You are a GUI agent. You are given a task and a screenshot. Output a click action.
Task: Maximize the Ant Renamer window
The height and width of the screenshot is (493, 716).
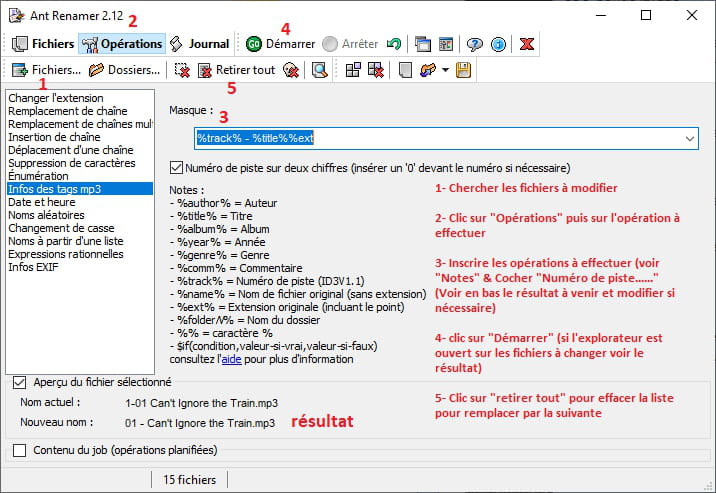click(x=646, y=16)
